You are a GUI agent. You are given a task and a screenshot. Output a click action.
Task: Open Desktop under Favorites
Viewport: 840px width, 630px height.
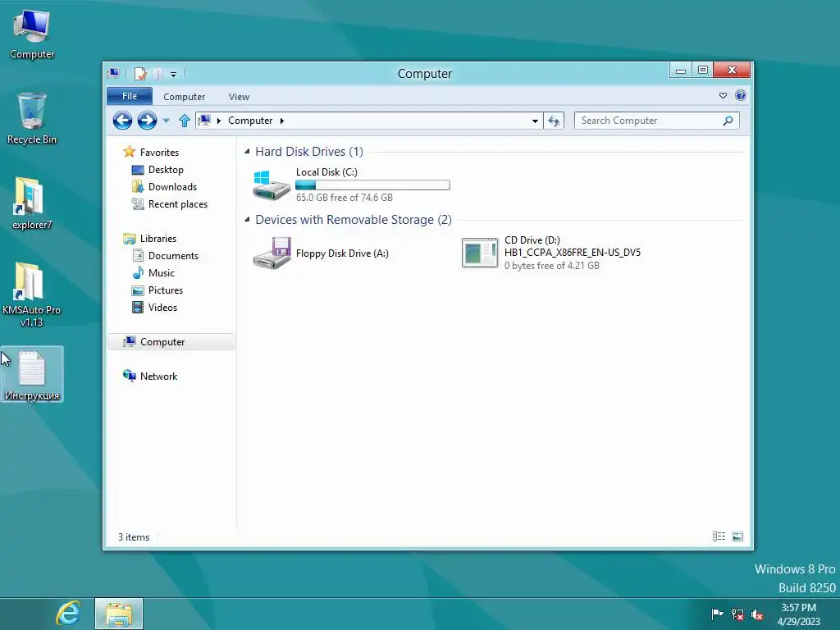click(x=166, y=170)
